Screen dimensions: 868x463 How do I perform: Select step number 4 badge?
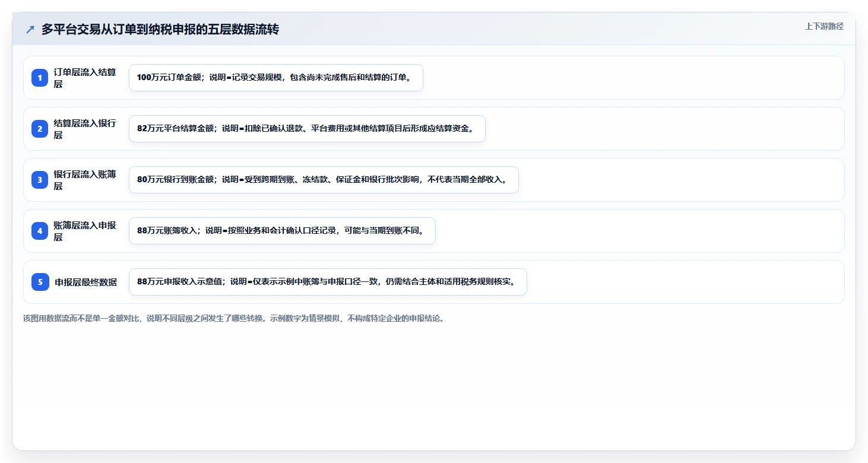(x=40, y=231)
